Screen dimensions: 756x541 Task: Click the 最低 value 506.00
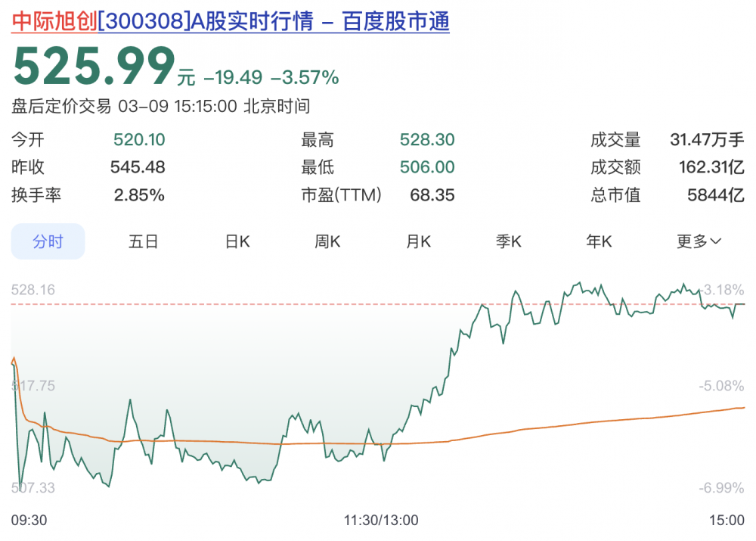pos(427,167)
